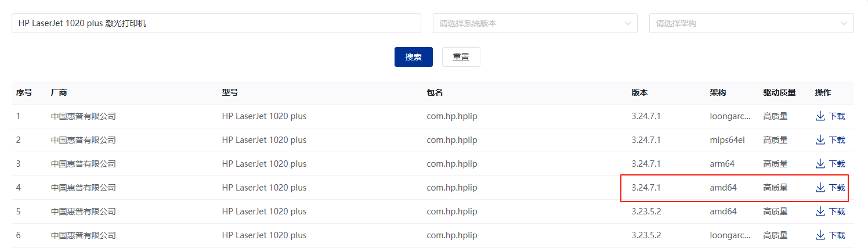This screenshot has width=868, height=251.
Task: Click version 3.23.5.2 in row 6
Action: pos(646,235)
